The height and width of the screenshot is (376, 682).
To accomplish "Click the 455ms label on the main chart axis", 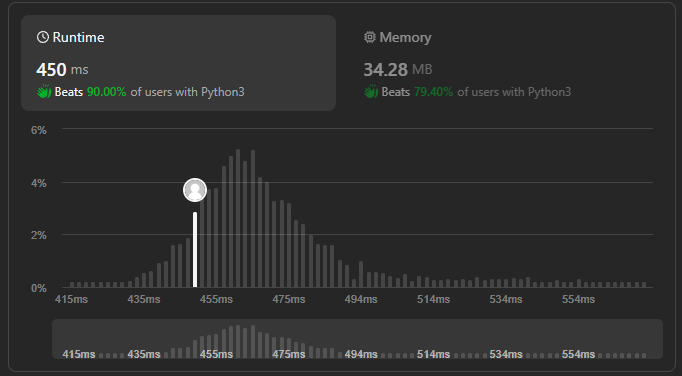I will pyautogui.click(x=216, y=299).
